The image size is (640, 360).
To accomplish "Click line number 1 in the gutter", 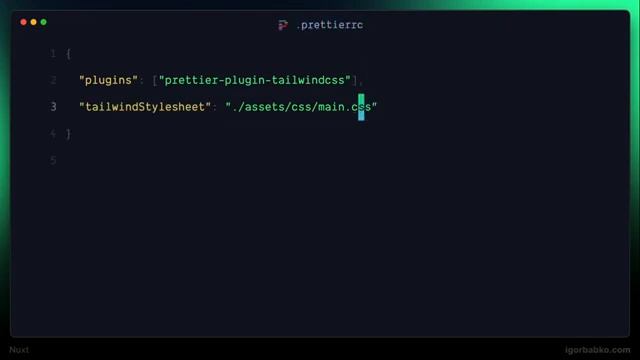I will (53, 53).
